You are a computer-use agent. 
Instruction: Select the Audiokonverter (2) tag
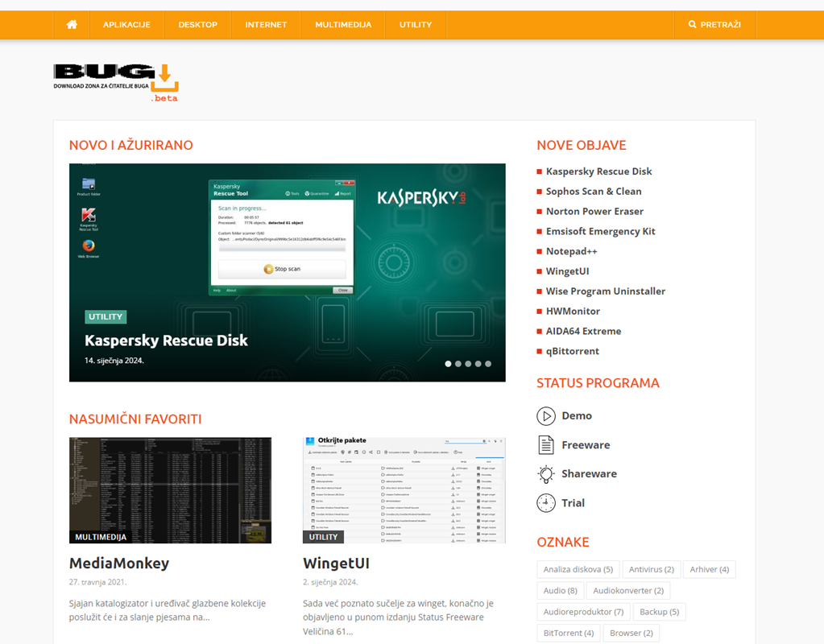click(628, 590)
